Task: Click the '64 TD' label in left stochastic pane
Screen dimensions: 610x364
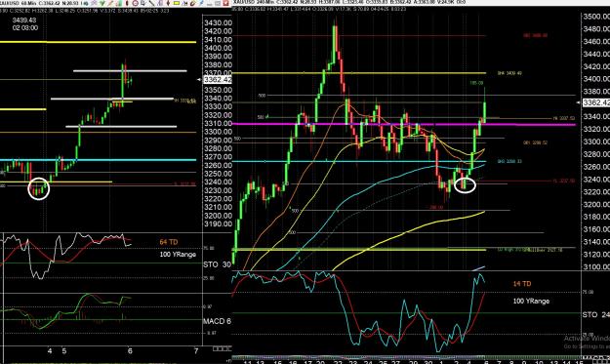Action: click(169, 242)
